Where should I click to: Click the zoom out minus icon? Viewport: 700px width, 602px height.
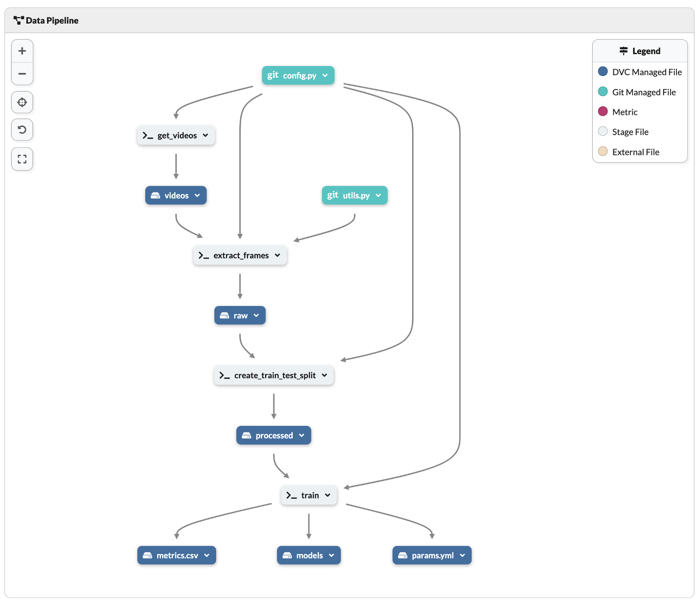(x=22, y=74)
